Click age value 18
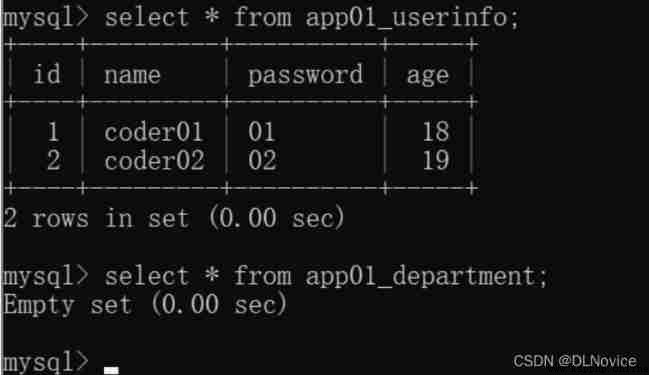Viewport: 649px width, 375px height. click(x=436, y=132)
